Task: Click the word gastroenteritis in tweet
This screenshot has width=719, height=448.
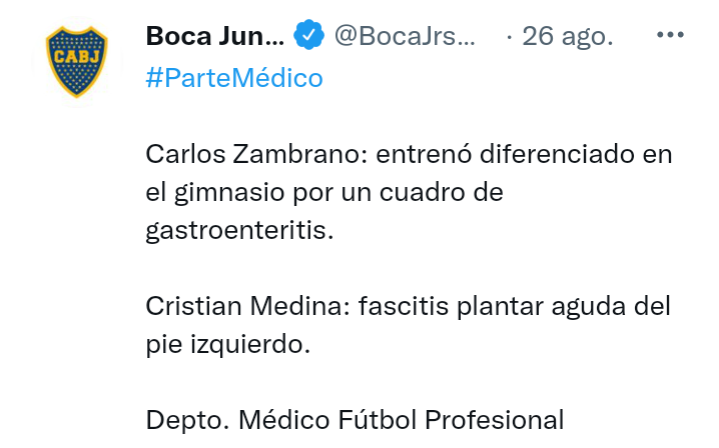Action: [x=239, y=230]
